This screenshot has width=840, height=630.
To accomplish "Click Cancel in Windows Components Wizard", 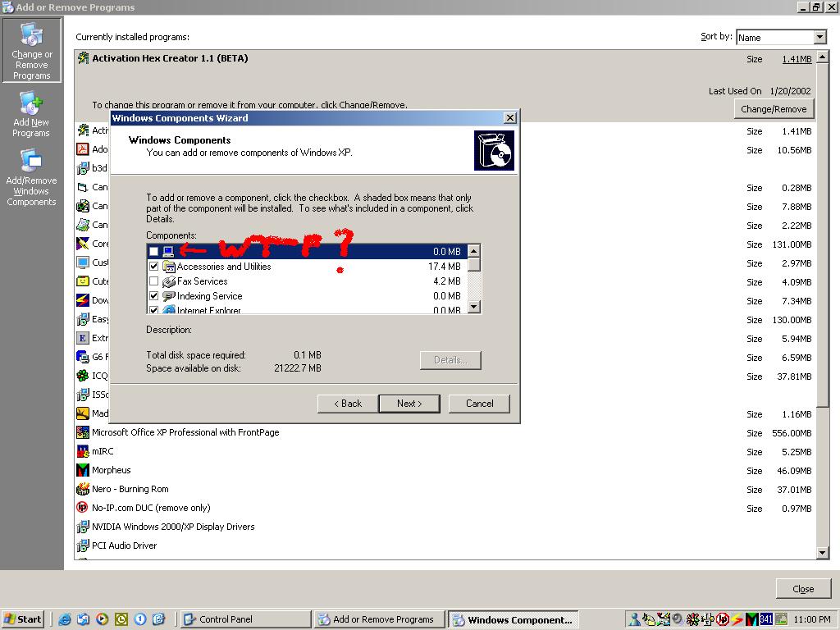I will tap(479, 404).
